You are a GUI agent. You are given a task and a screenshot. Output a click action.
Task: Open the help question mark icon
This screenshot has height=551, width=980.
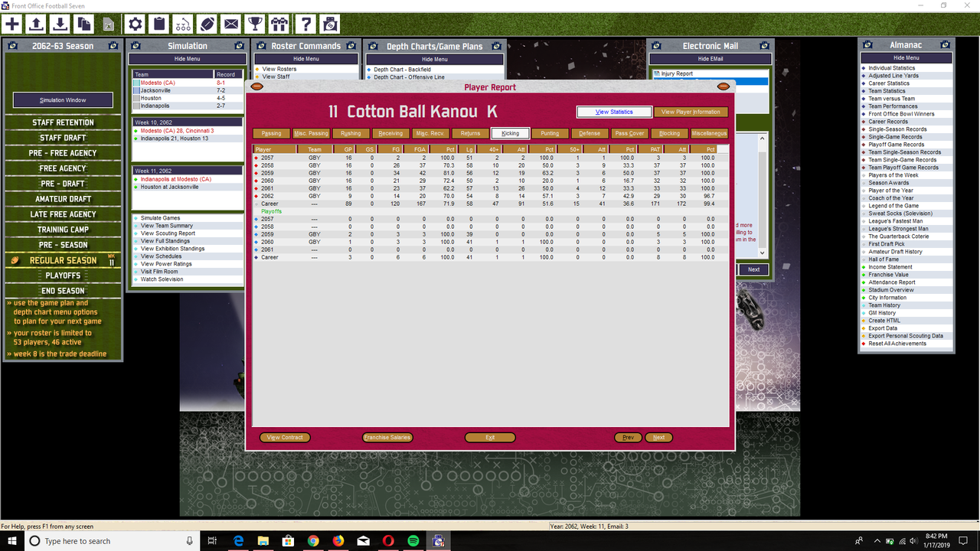click(305, 24)
